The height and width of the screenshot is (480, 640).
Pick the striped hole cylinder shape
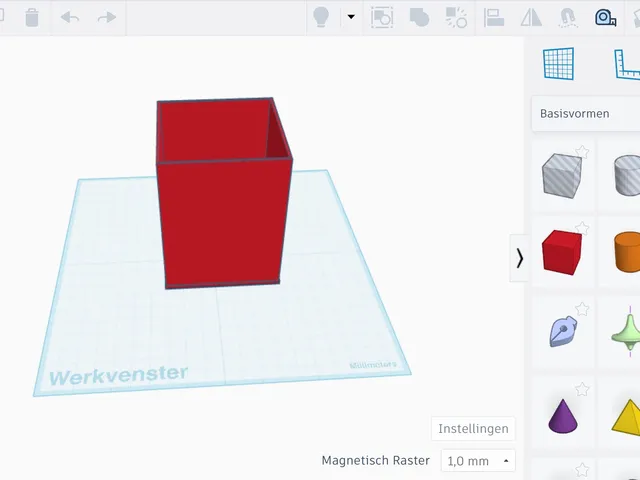pos(627,176)
